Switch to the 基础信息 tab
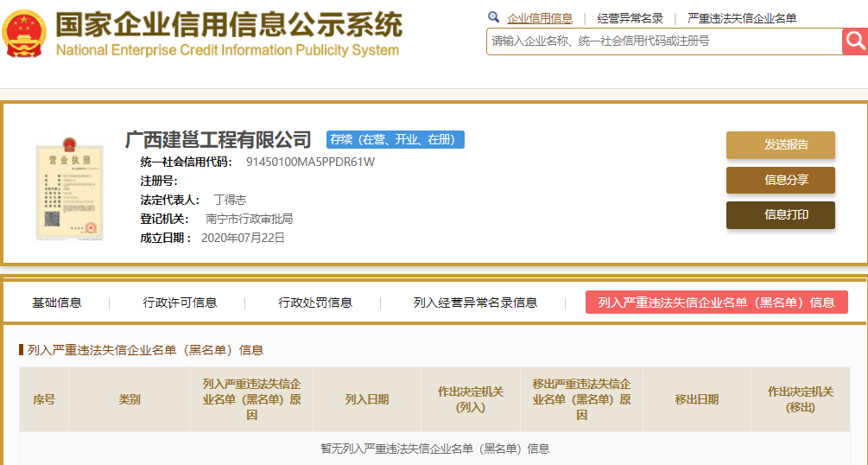The width and height of the screenshot is (868, 465). [56, 303]
